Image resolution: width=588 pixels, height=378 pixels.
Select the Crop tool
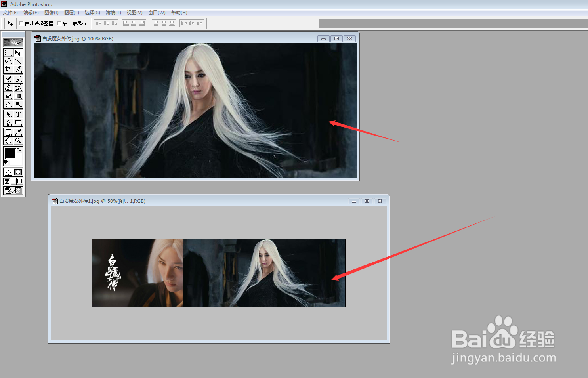[8, 69]
